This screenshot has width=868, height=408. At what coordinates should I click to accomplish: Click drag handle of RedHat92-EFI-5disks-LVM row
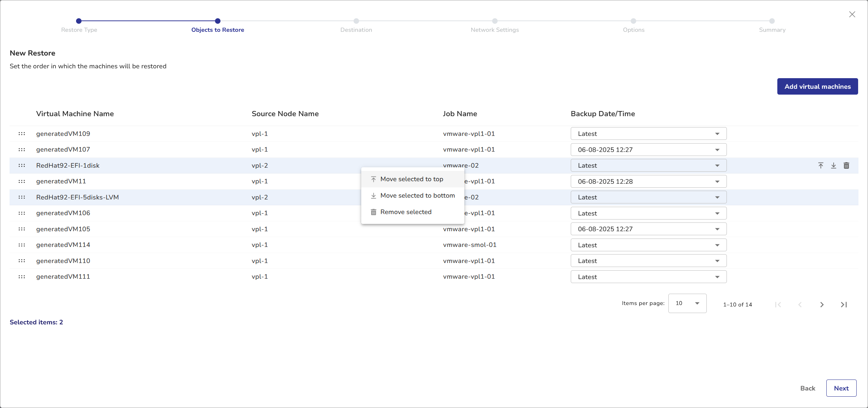(x=22, y=197)
